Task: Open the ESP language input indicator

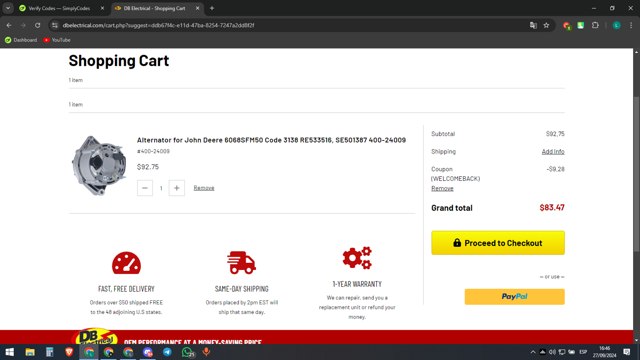Action: pyautogui.click(x=583, y=352)
